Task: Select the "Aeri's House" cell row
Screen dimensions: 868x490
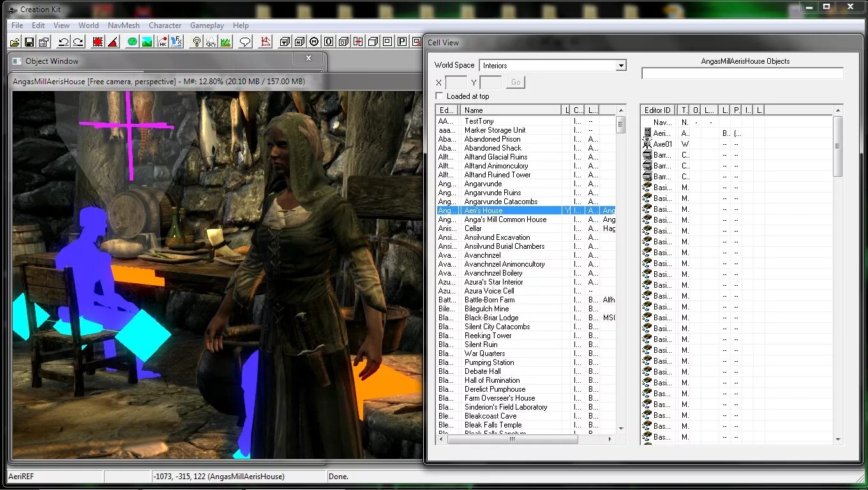Action: click(526, 211)
